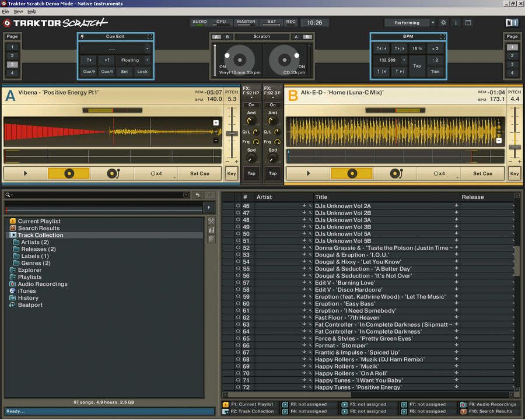Toggle Deck A FX On button
The width and height of the screenshot is (525, 420).
tap(251, 105)
